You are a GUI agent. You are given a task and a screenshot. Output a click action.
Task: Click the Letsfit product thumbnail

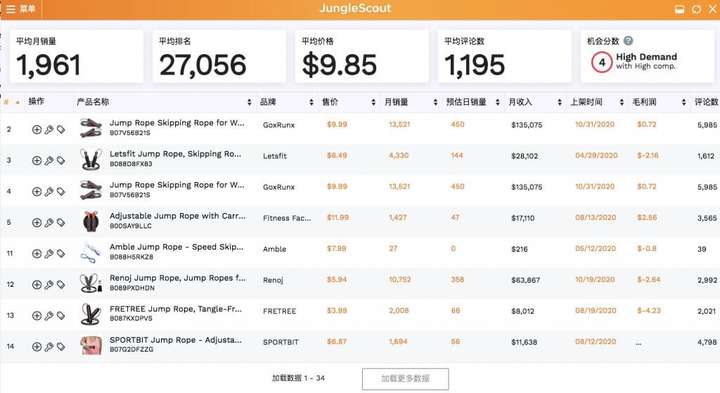[x=91, y=159]
